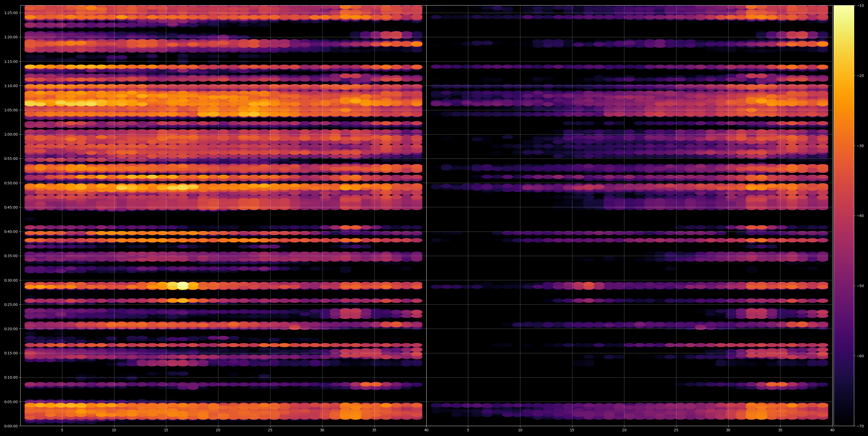Click the 0:55:00 y-axis time label
Image resolution: width=868 pixels, height=436 pixels.
click(11, 159)
